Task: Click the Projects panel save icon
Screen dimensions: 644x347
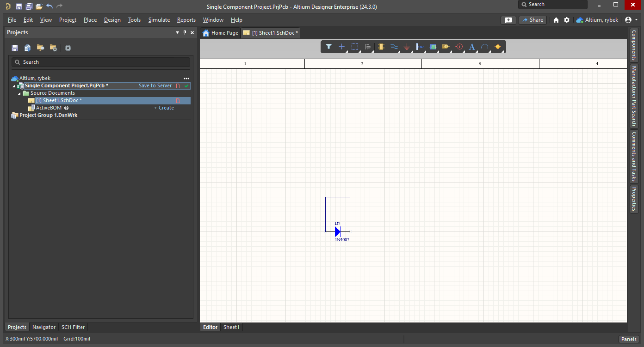Action: click(15, 48)
